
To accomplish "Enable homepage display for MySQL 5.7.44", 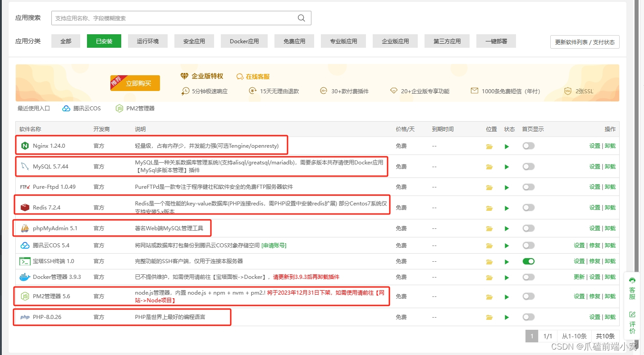I will (x=528, y=166).
